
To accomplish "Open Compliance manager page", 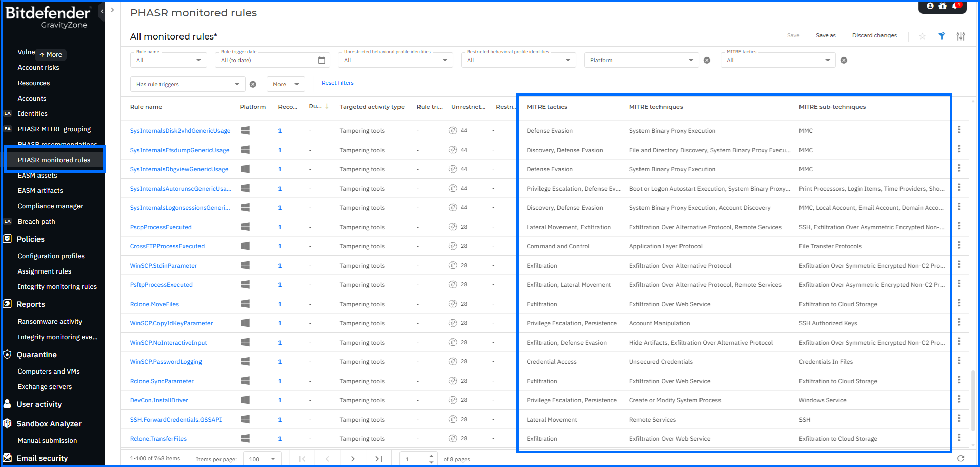I will pyautogui.click(x=50, y=206).
